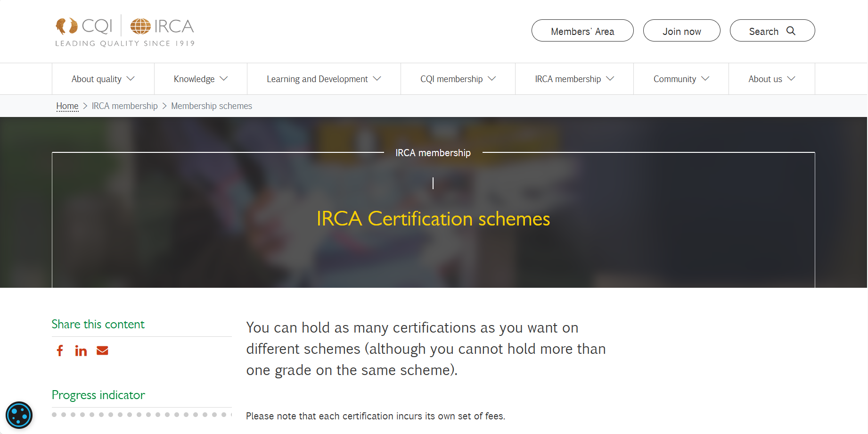Viewport: 868px width, 434px height.
Task: Click the LinkedIn share icon
Action: point(81,351)
